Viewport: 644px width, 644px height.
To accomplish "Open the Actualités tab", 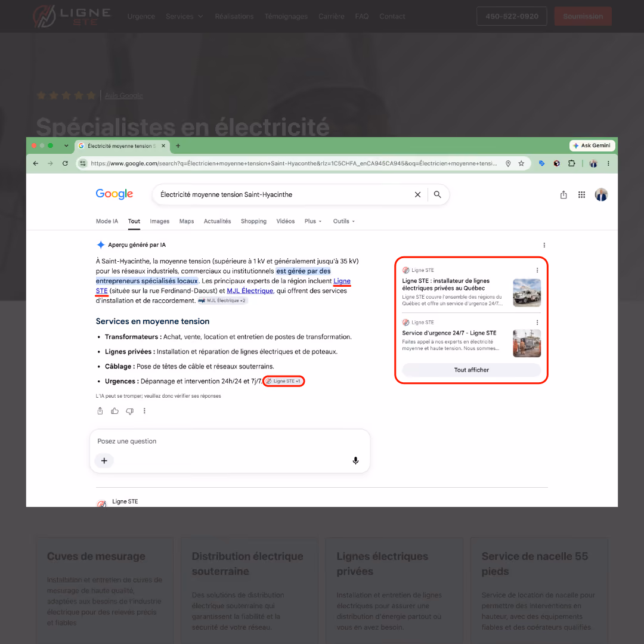I will click(217, 221).
